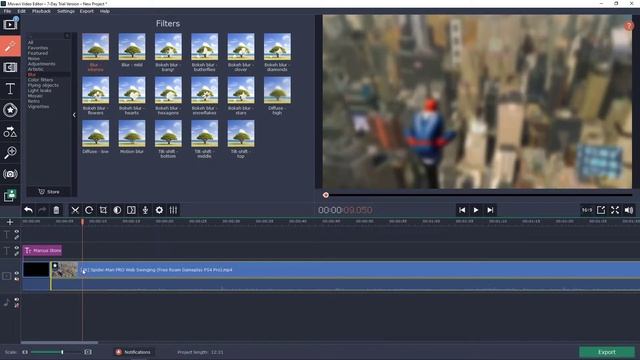Click the Delete trash can icon

coord(56,210)
